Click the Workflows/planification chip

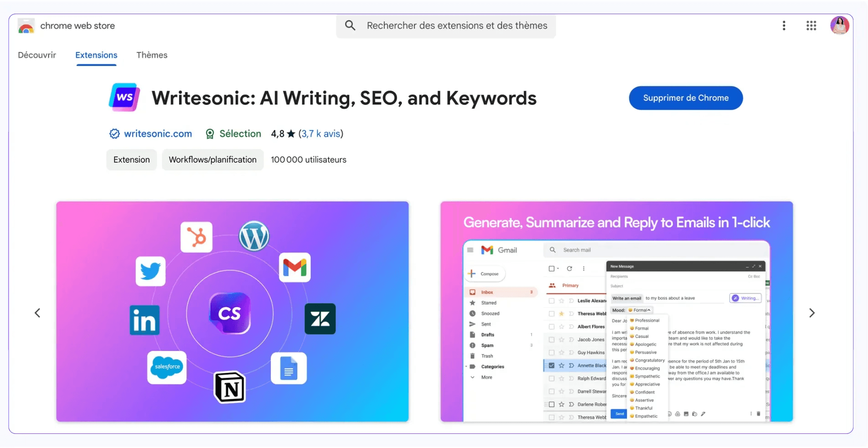pyautogui.click(x=212, y=160)
